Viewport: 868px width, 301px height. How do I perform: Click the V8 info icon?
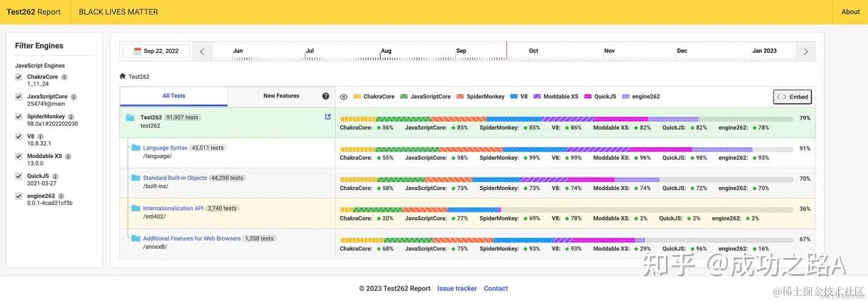coord(40,136)
